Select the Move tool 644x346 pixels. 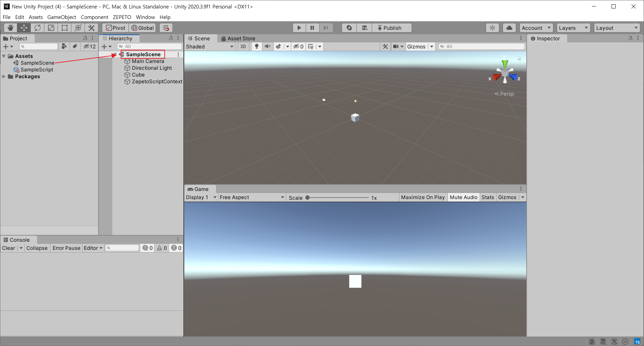point(24,28)
